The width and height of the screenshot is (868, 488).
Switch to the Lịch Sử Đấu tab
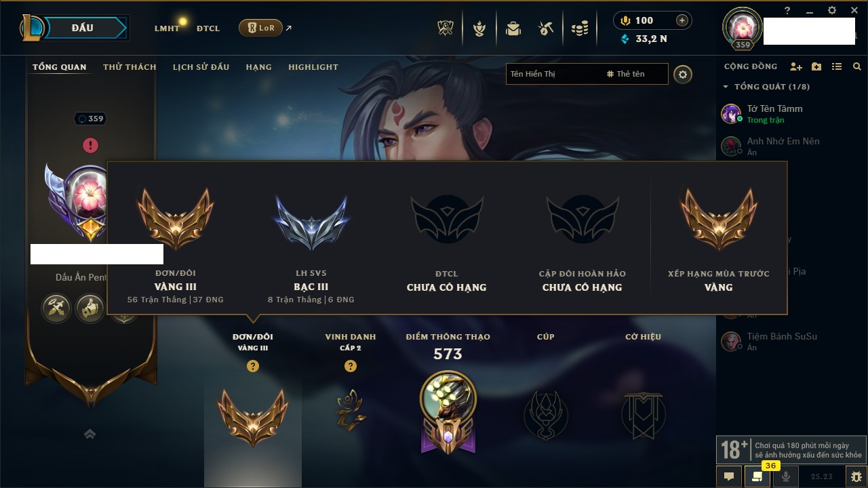[201, 67]
